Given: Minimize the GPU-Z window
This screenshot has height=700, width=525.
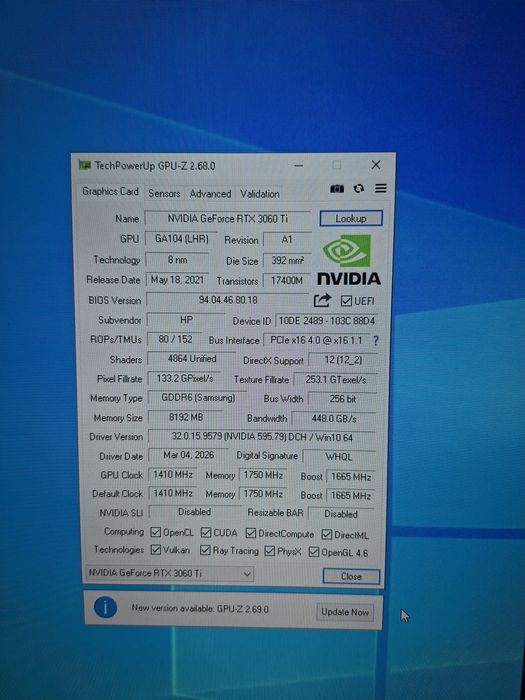Looking at the screenshot, I should click(x=299, y=166).
